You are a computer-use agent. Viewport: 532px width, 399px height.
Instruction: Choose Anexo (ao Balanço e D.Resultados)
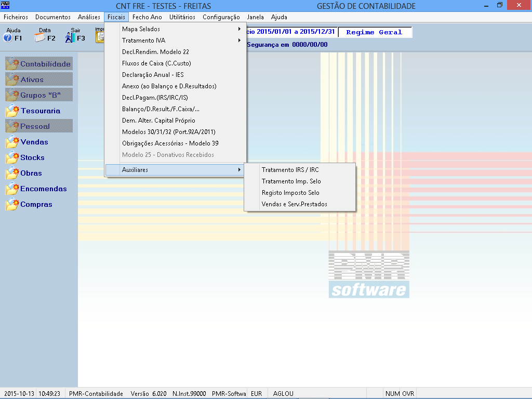pos(176,86)
